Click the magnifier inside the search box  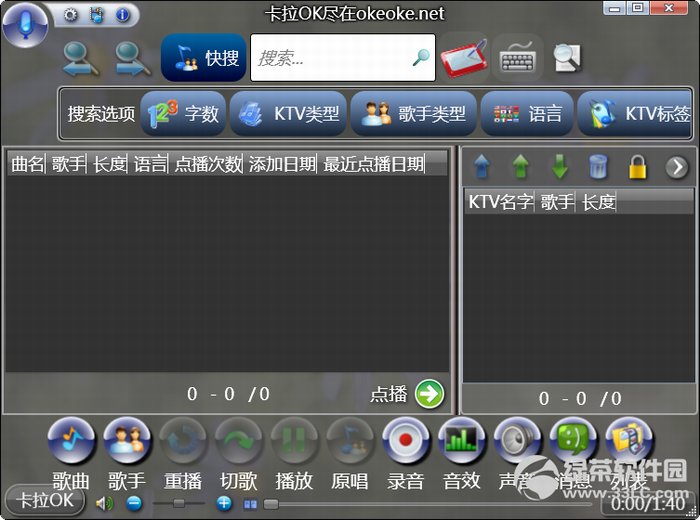(421, 57)
